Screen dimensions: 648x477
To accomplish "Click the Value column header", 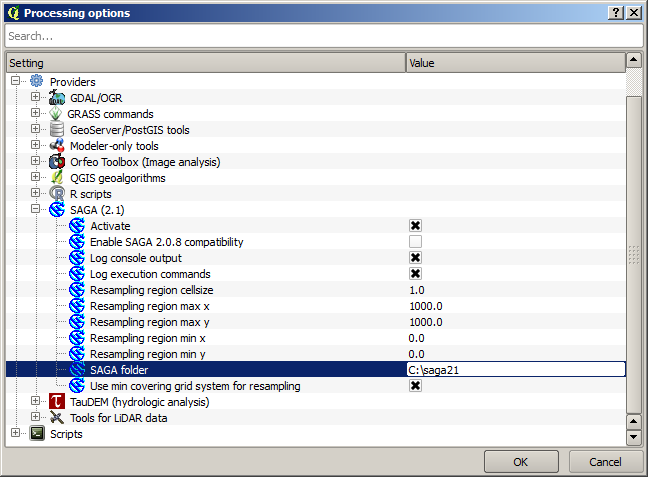I will (x=514, y=63).
